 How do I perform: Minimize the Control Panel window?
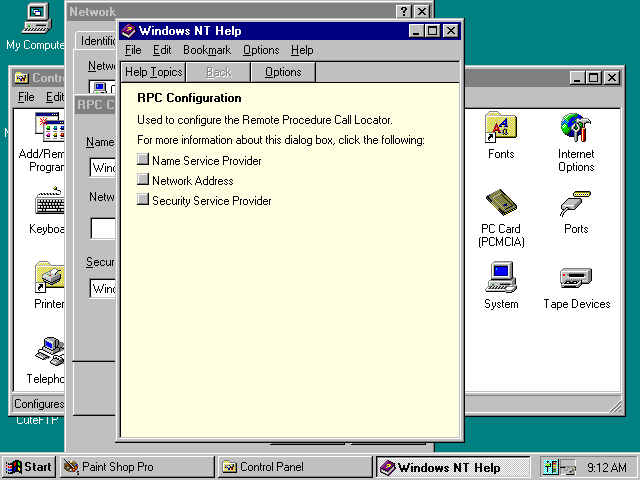(577, 78)
